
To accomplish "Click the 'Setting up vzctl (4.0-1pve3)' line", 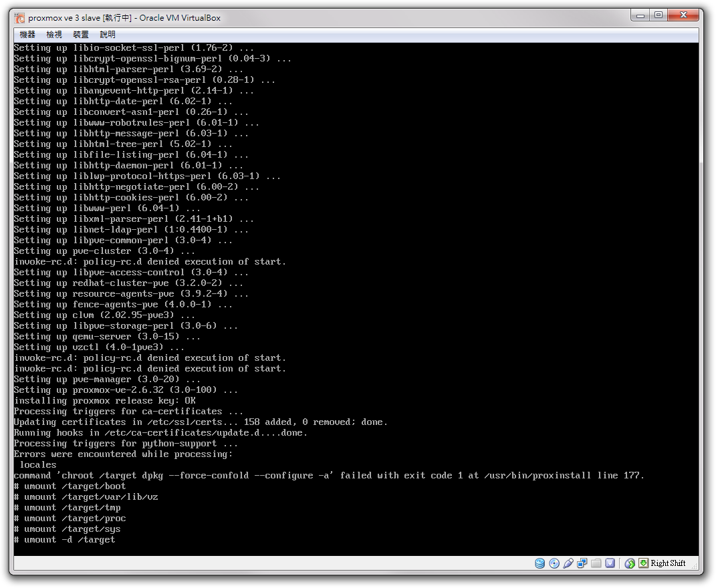I will click(99, 347).
